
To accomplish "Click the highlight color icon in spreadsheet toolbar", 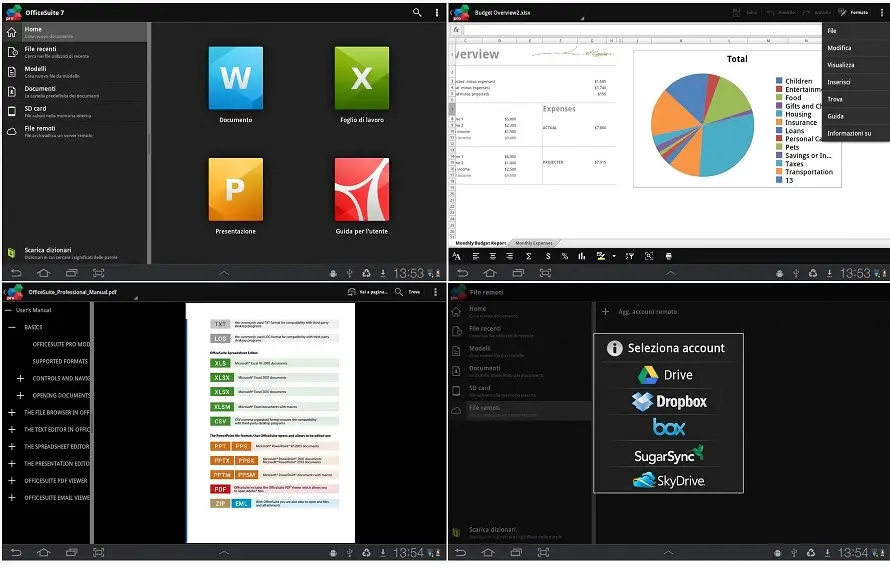I will (601, 256).
